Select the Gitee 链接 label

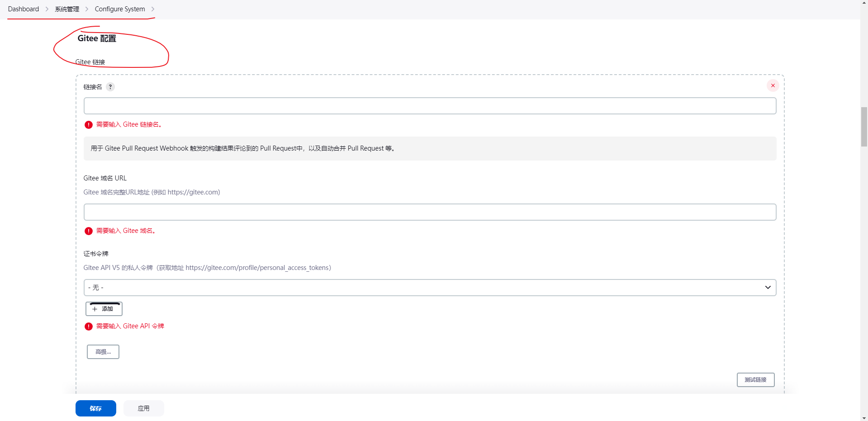tap(90, 62)
